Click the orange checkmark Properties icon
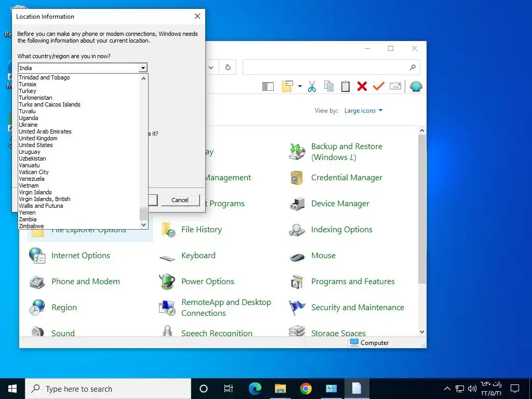Screen dimensions: 532x399 [x=378, y=86]
